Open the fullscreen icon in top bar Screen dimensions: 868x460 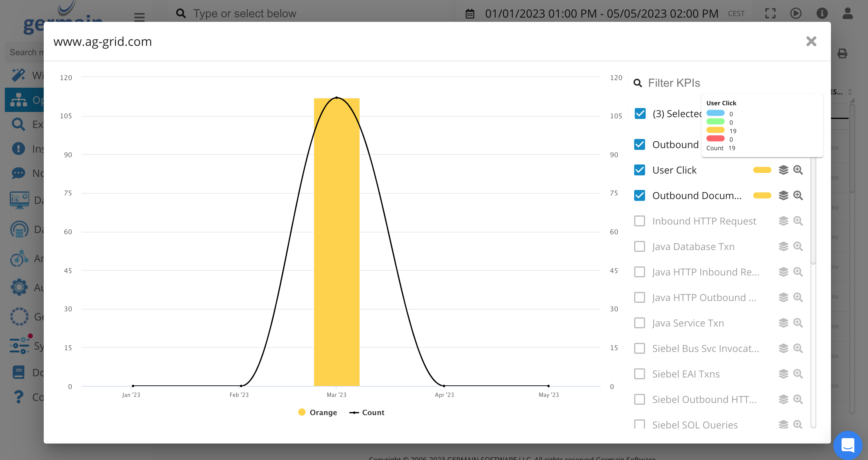point(770,13)
